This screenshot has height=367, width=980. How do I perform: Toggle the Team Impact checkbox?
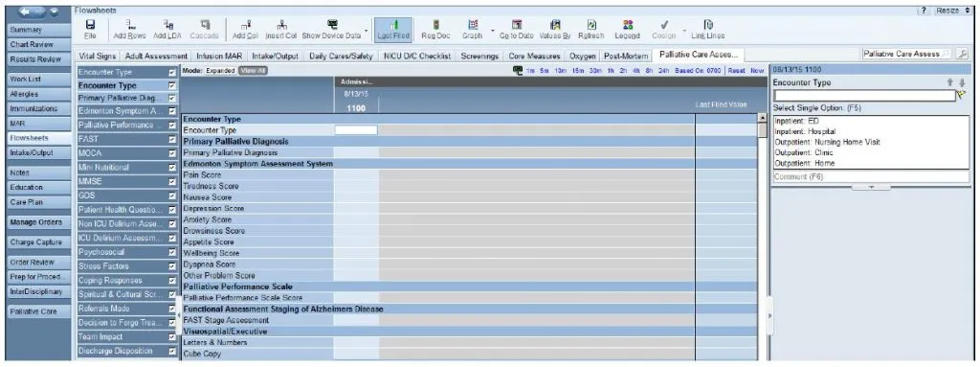pos(172,337)
